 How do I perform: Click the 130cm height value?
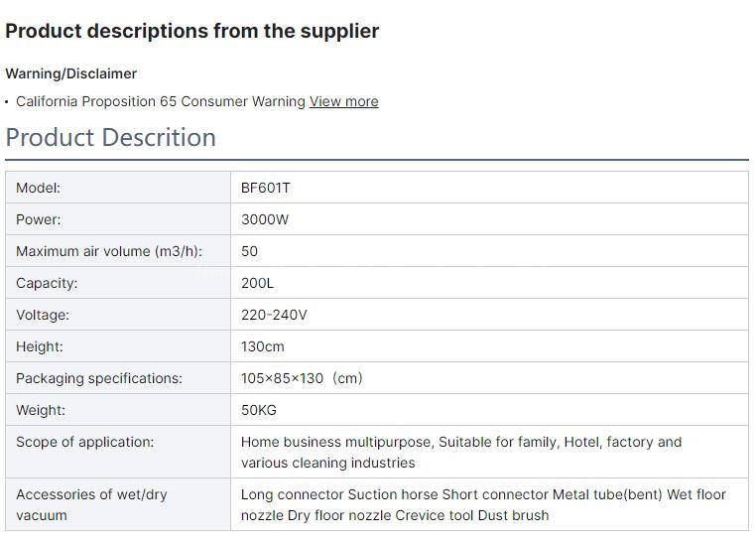click(x=263, y=346)
